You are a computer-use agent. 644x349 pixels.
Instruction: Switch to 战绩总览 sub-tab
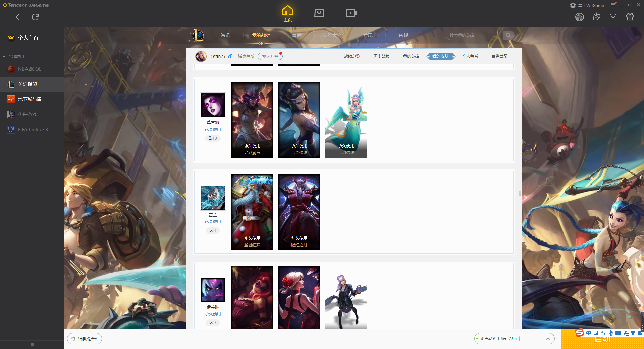(352, 56)
